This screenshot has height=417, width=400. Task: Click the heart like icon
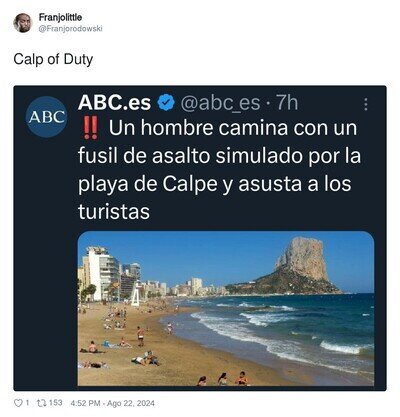click(18, 403)
